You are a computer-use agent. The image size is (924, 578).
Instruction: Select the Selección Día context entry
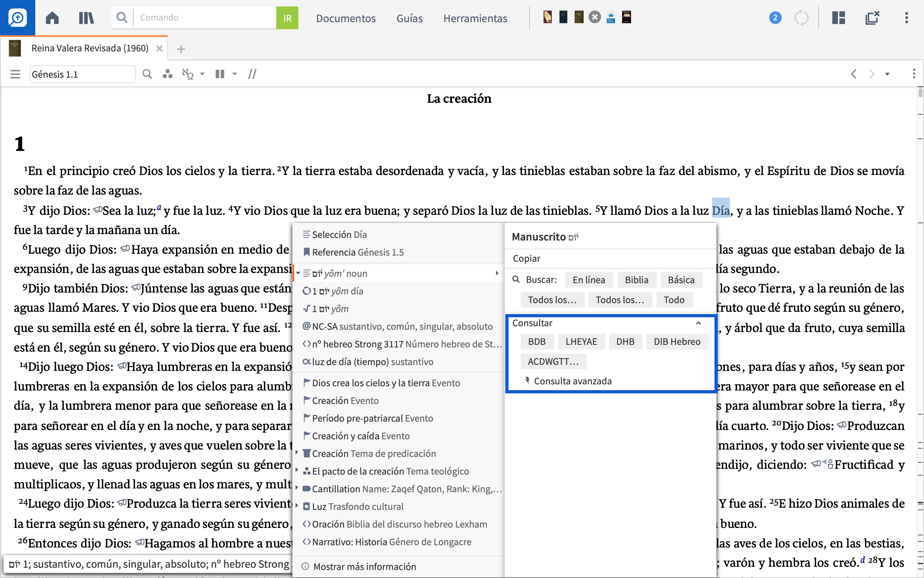pyautogui.click(x=398, y=234)
